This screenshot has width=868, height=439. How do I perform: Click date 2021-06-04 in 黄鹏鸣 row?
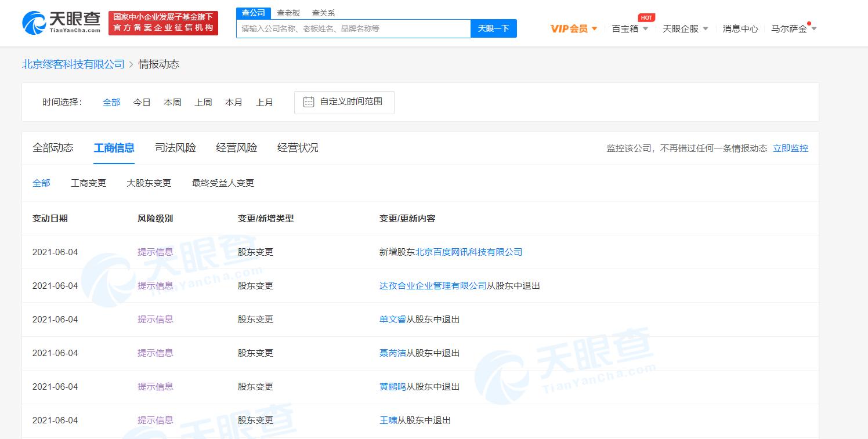pos(55,387)
